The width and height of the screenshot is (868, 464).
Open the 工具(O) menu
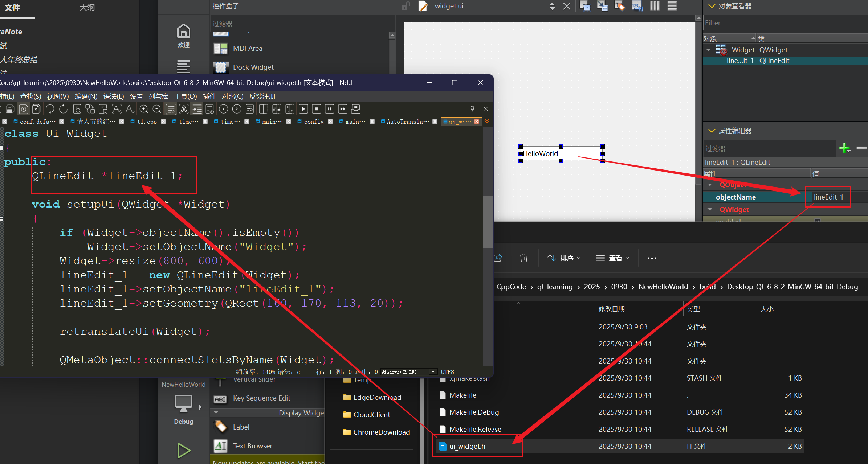185,96
